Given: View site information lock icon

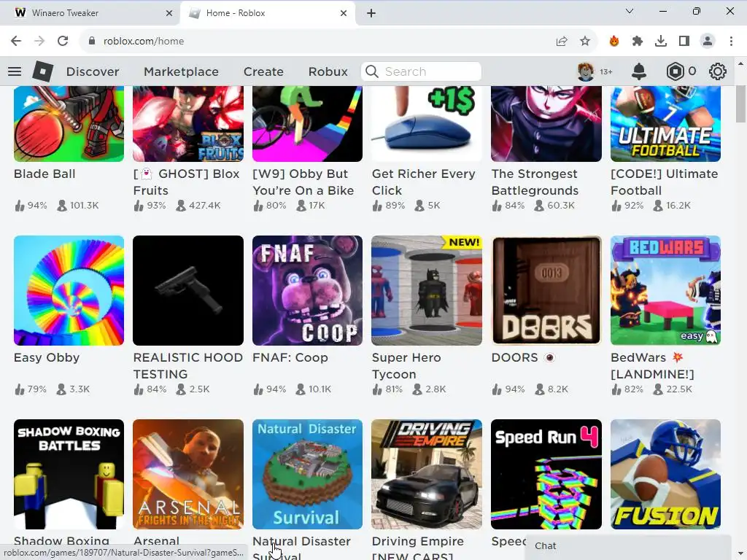Looking at the screenshot, I should tap(92, 41).
